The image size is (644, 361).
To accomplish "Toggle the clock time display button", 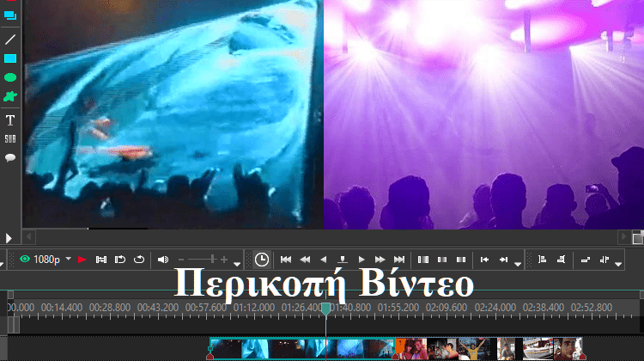I will pyautogui.click(x=262, y=260).
